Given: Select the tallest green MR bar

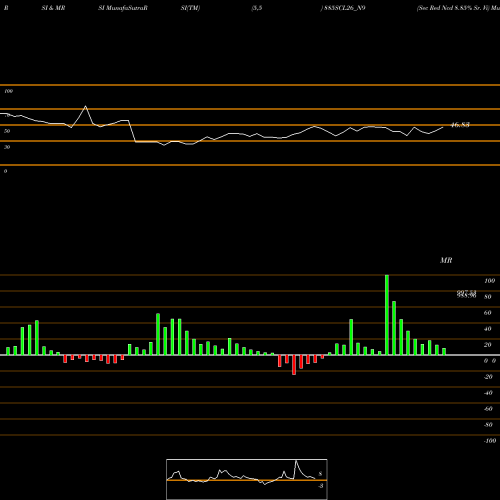Looking at the screenshot, I should pos(387,315).
